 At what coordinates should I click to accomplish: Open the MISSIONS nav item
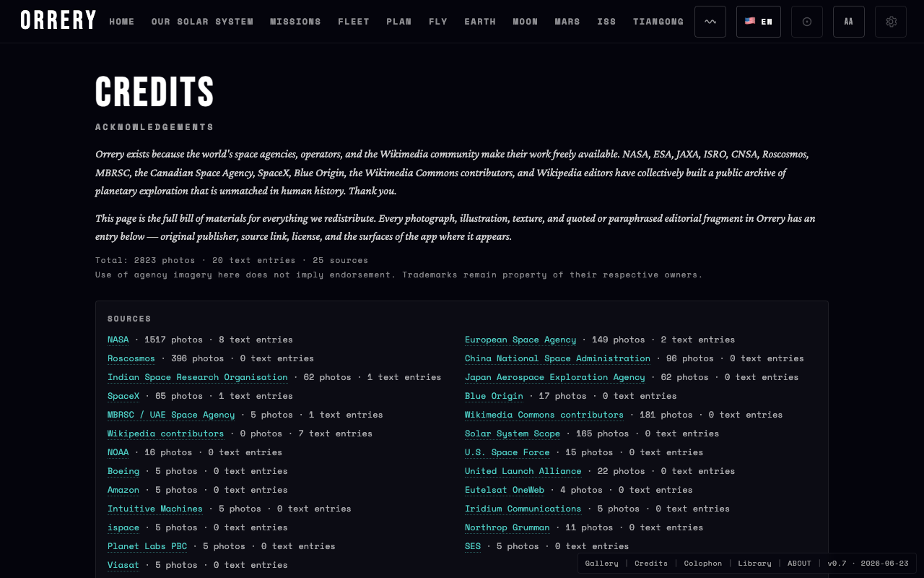tap(295, 22)
